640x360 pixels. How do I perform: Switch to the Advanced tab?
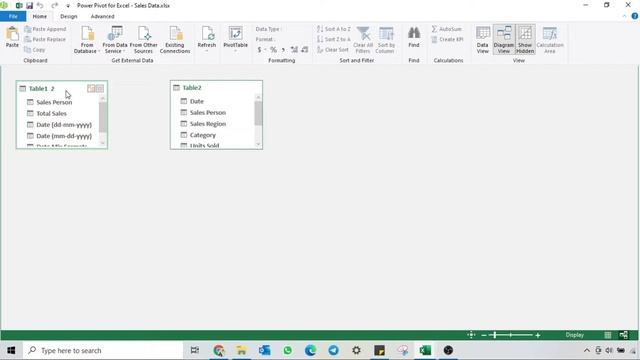point(102,16)
